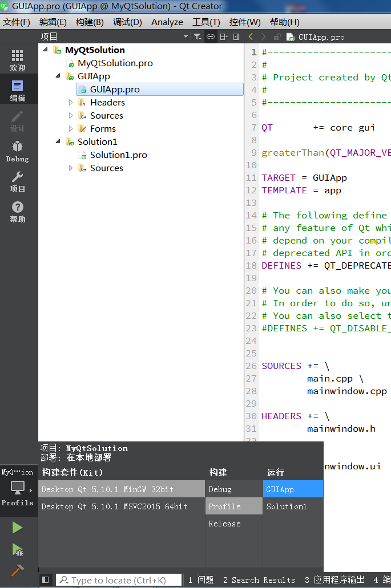This screenshot has height=588, width=391.
Task: Choose Desktop Qt 5.10.1 MinGW 32bit kit
Action: (x=121, y=489)
